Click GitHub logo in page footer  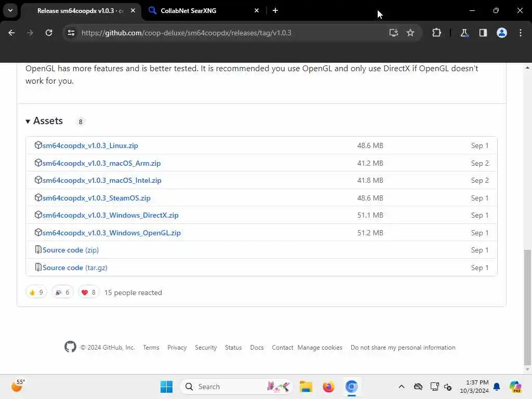click(x=70, y=347)
